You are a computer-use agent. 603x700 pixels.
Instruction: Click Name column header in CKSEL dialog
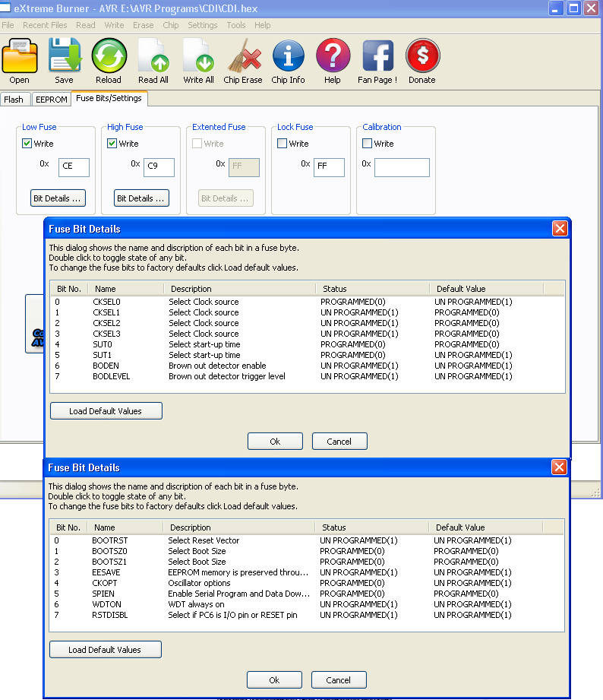click(126, 289)
